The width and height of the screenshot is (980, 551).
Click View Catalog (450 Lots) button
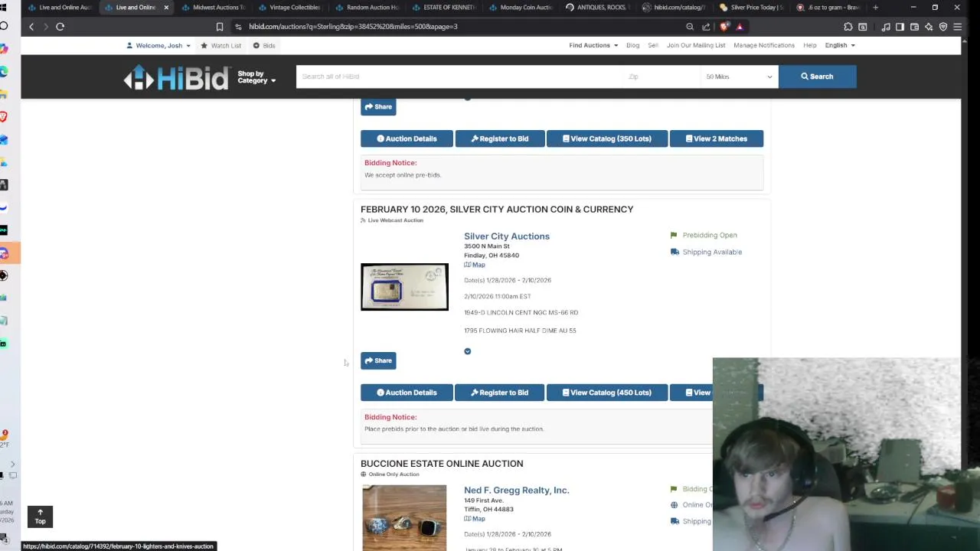606,393
